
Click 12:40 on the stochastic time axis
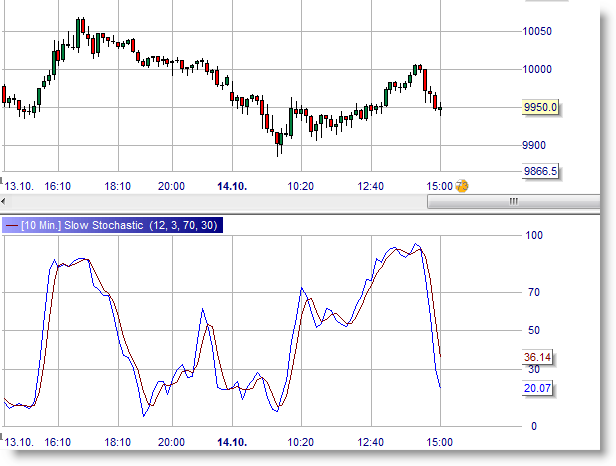pyautogui.click(x=370, y=442)
